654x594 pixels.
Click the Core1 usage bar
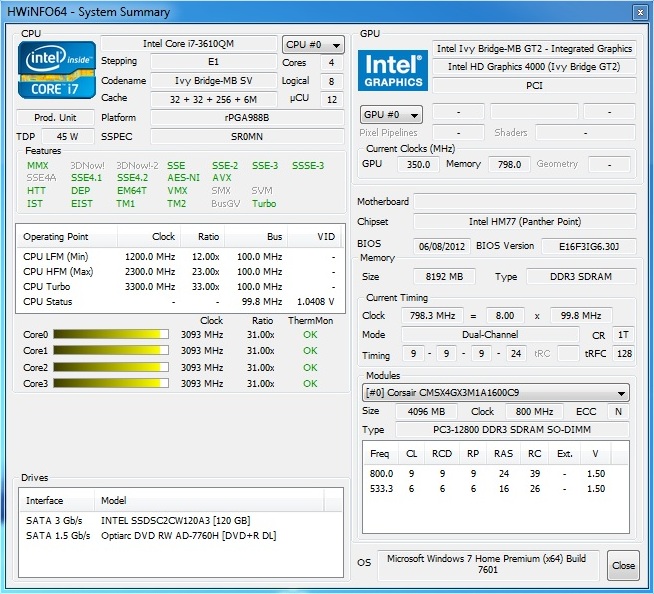111,350
